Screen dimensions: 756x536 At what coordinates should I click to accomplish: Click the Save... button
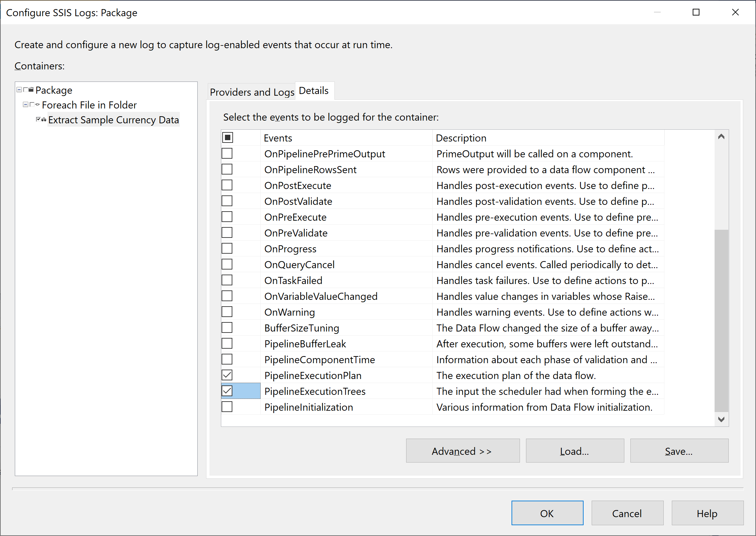(x=679, y=451)
